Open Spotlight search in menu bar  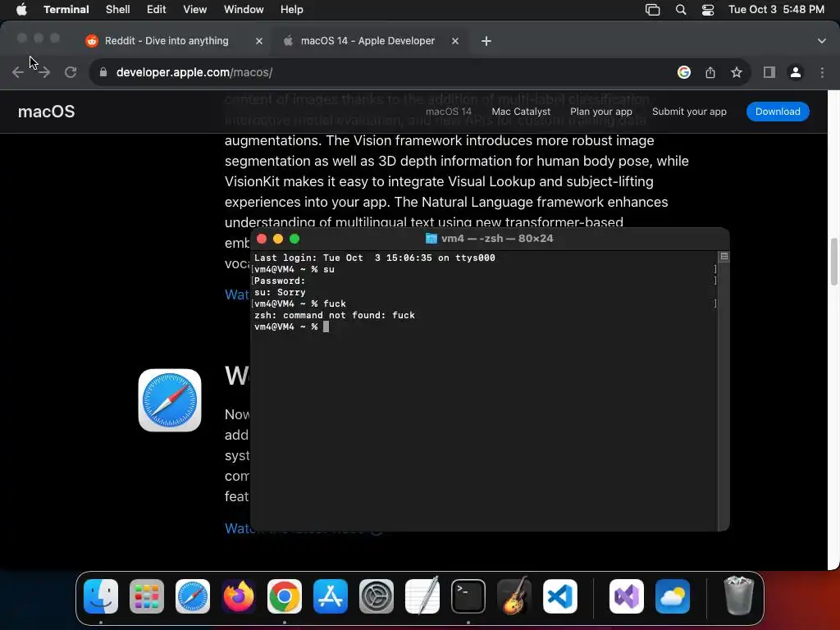(681, 10)
